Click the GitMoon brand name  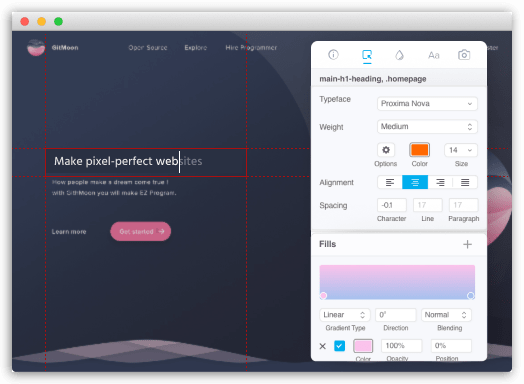click(x=65, y=48)
